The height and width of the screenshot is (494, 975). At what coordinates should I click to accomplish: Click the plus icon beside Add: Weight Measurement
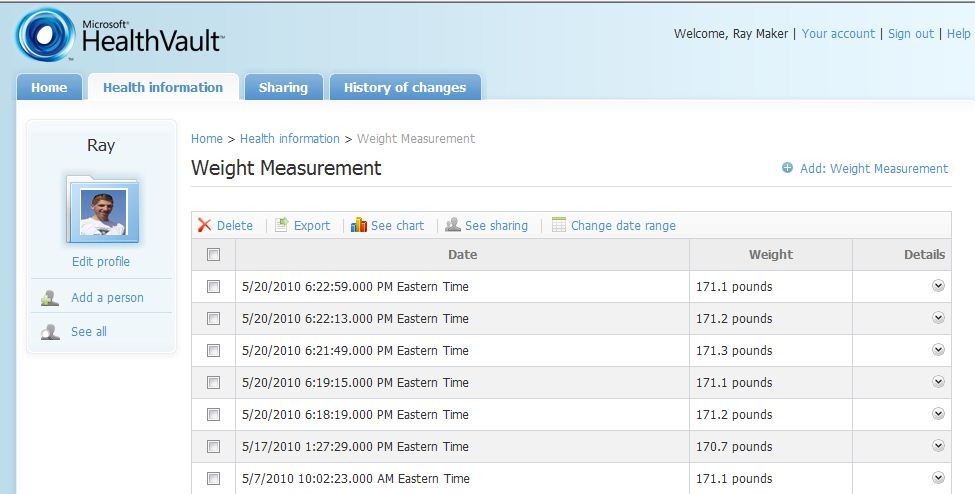tap(787, 168)
